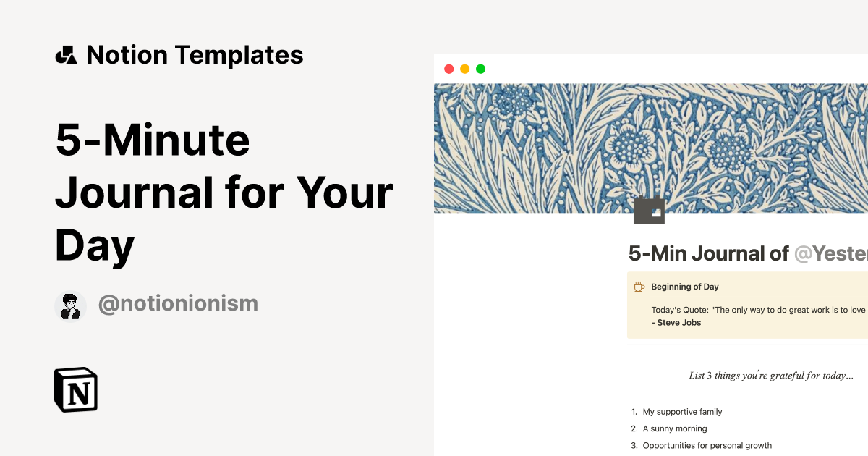Image resolution: width=868 pixels, height=456 pixels.
Task: Click the red browser window dot
Action: [450, 69]
